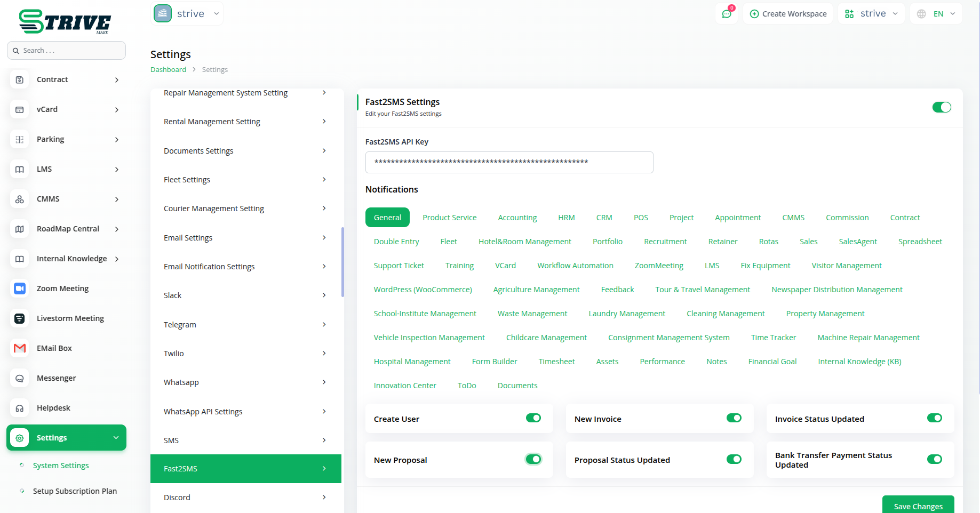Click the Fast2SMS API Key field
Viewport: 980px width, 513px height.
[509, 162]
